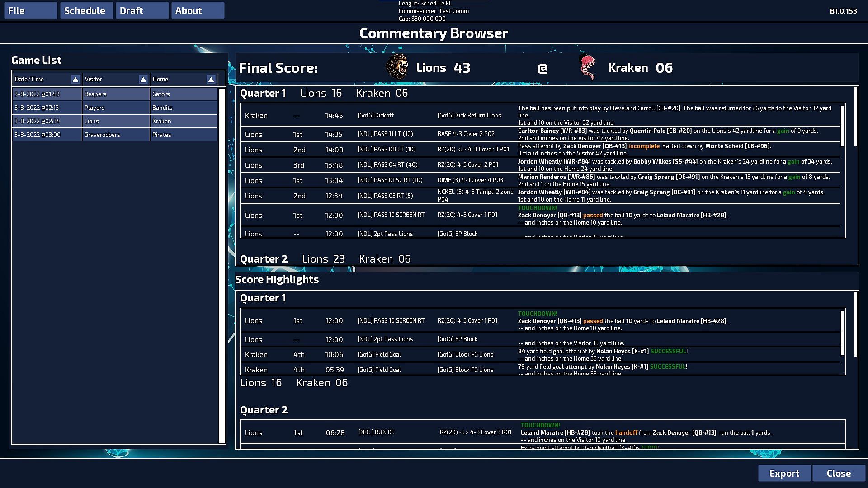Image resolution: width=868 pixels, height=488 pixels.
Task: Open the About menu
Action: 198,11
